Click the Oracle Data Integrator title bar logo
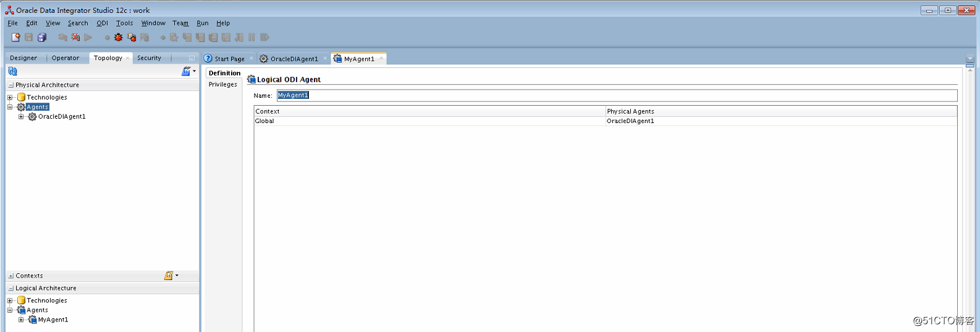 pos(9,10)
